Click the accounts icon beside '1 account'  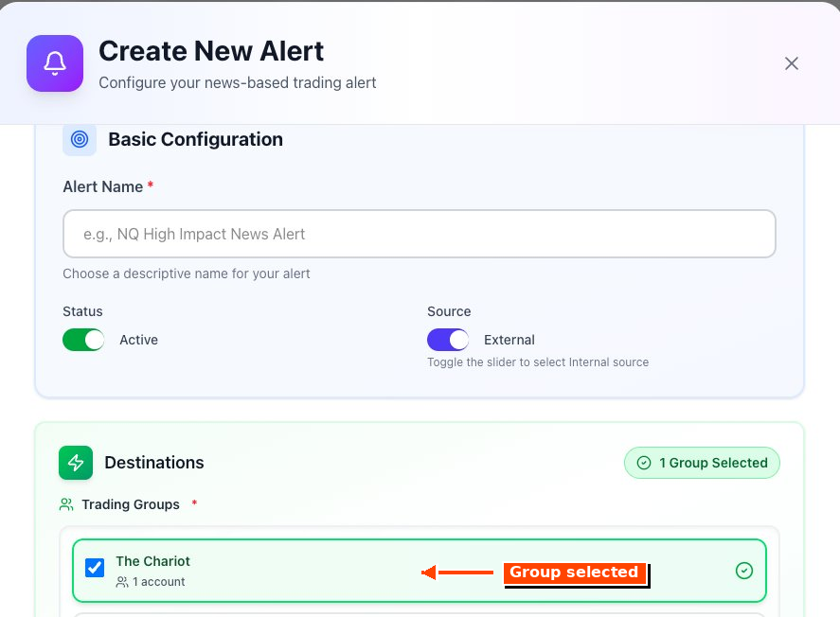click(122, 582)
